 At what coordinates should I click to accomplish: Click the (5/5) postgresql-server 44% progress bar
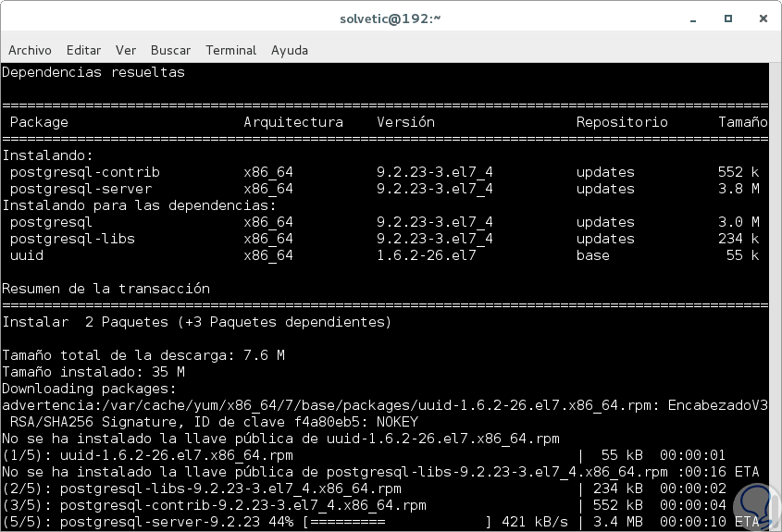pyautogui.click(x=397, y=522)
